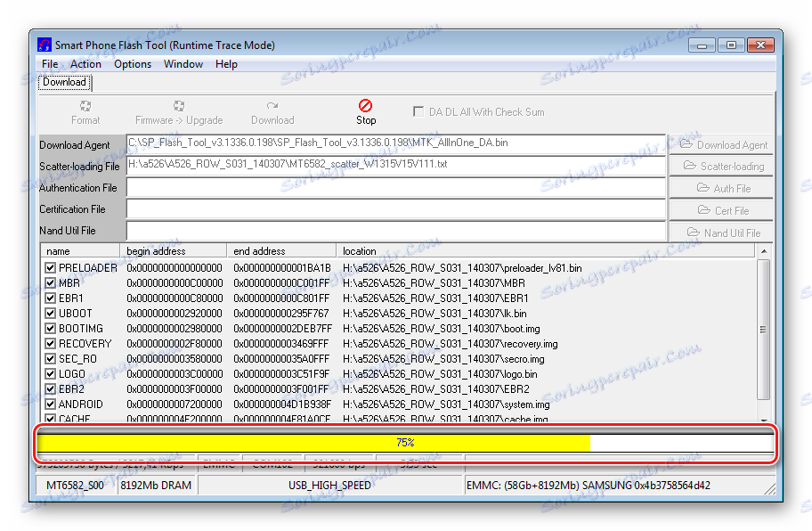This screenshot has width=812, height=531.
Task: Click the secro.img location cell
Action: (x=443, y=358)
